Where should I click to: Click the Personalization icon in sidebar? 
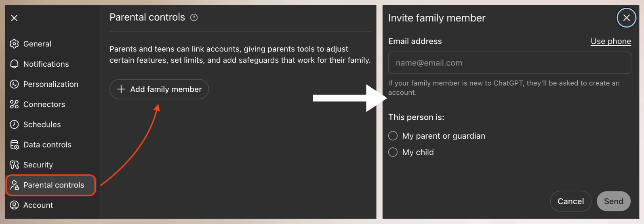click(x=15, y=84)
